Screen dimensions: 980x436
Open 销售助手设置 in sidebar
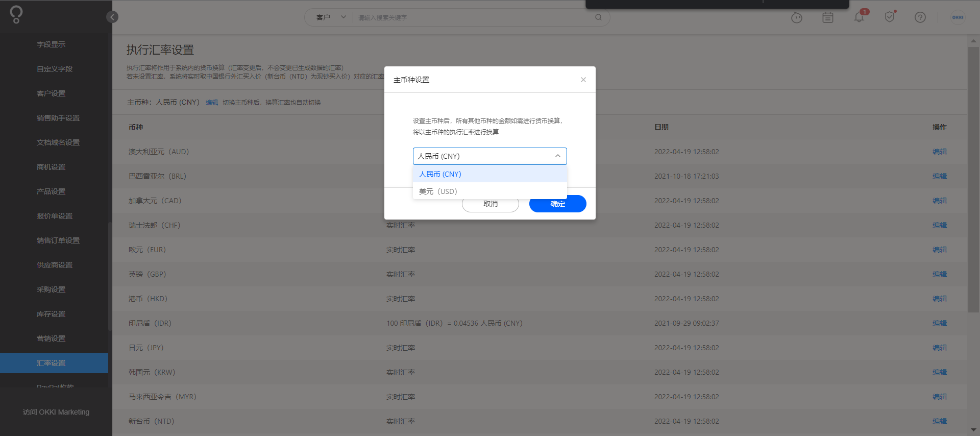coord(58,118)
